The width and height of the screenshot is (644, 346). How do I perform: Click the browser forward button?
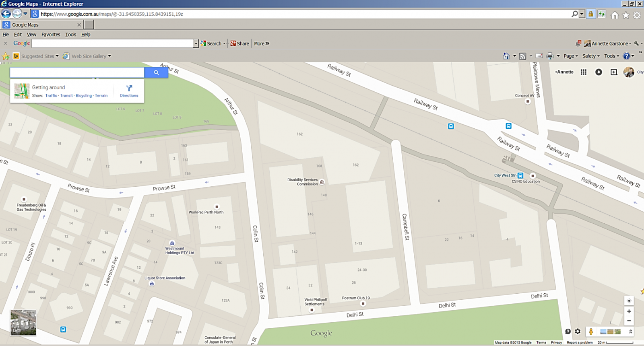(x=17, y=14)
